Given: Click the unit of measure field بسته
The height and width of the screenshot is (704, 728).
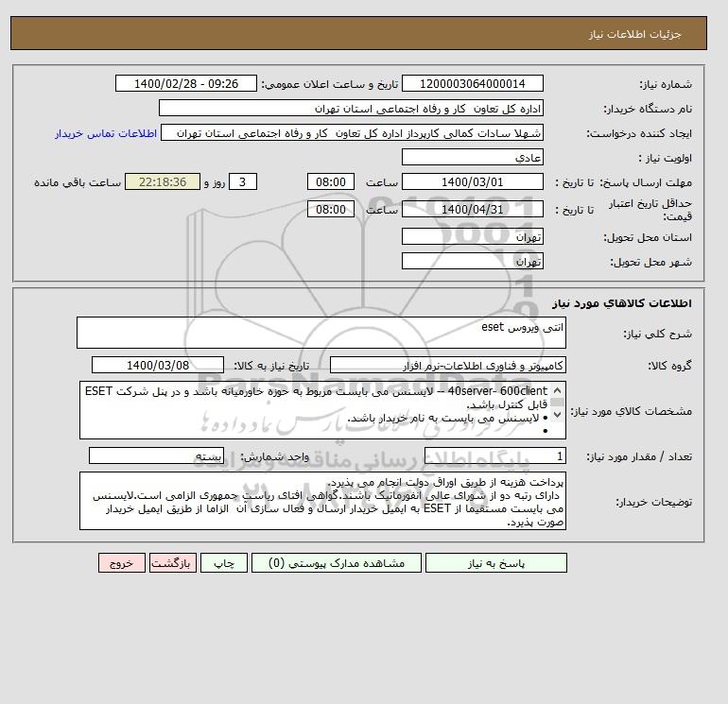Looking at the screenshot, I should tap(156, 455).
